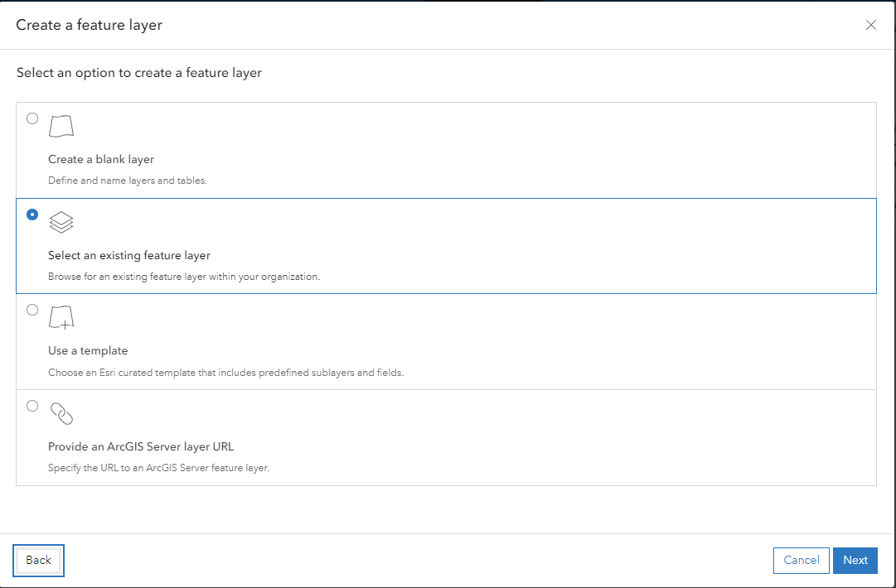Click the Browse for existing feature layer description

click(184, 277)
